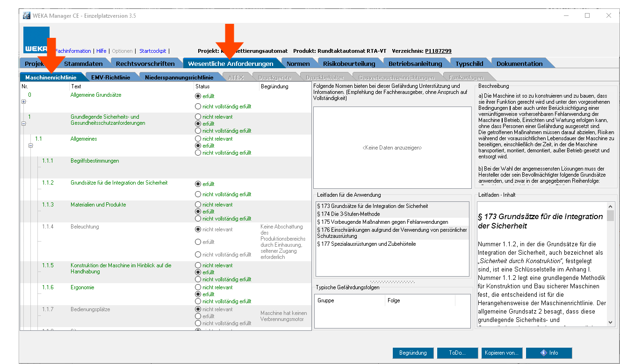The height and width of the screenshot is (364, 620).
Task: Go to the Normen tab
Action: [298, 64]
